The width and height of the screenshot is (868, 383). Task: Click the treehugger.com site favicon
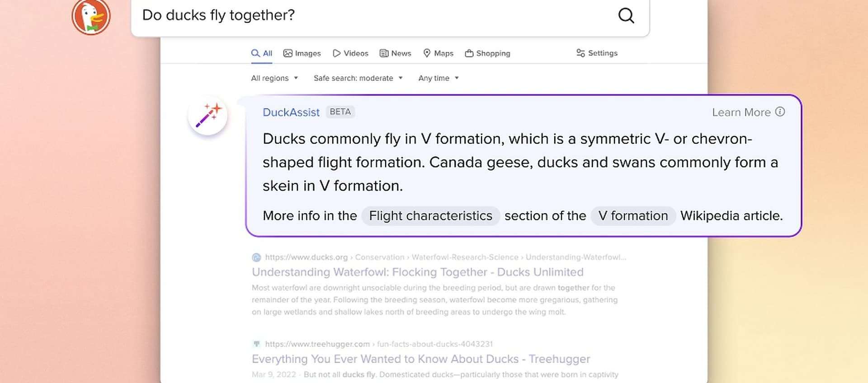click(x=256, y=344)
